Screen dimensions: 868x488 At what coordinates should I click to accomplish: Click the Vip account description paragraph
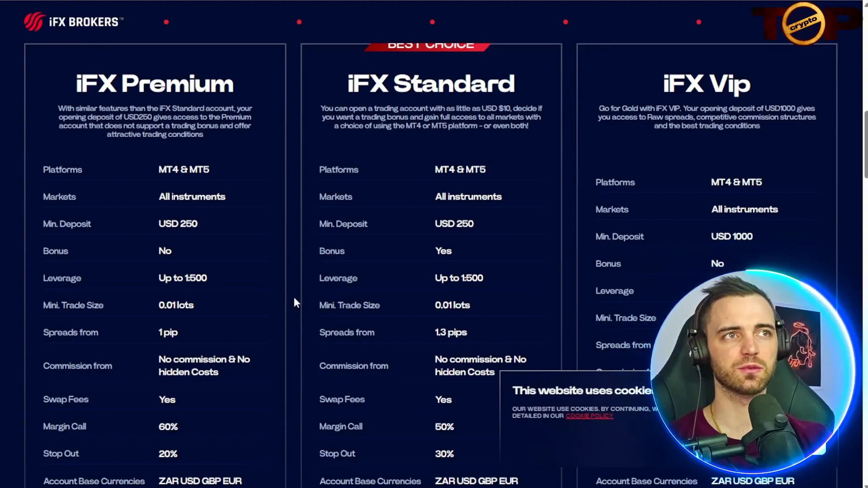coord(707,117)
